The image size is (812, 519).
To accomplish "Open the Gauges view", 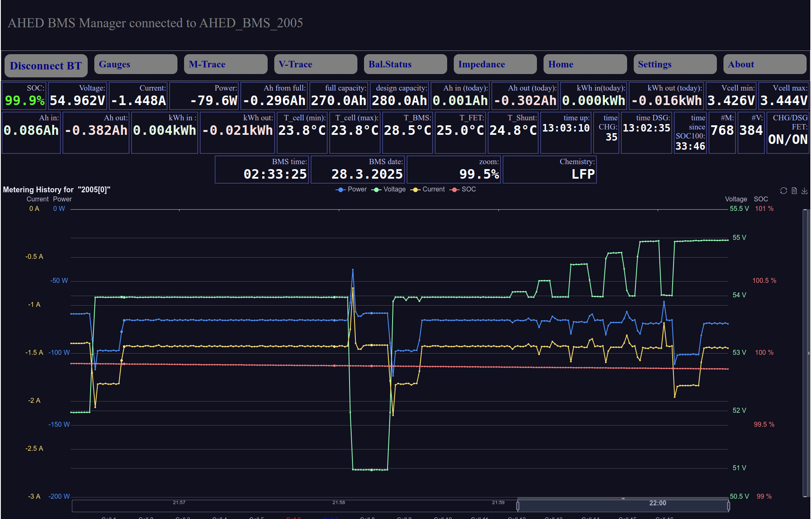I will [135, 65].
